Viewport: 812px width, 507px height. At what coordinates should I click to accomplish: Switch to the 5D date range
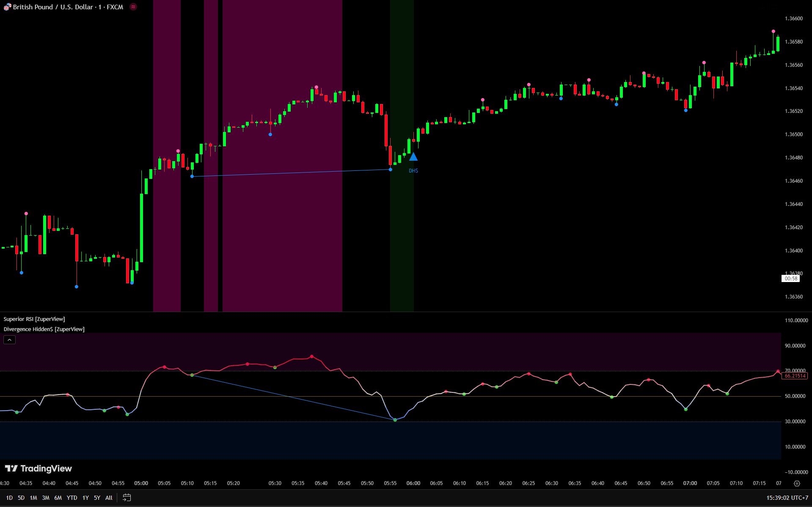(21, 498)
